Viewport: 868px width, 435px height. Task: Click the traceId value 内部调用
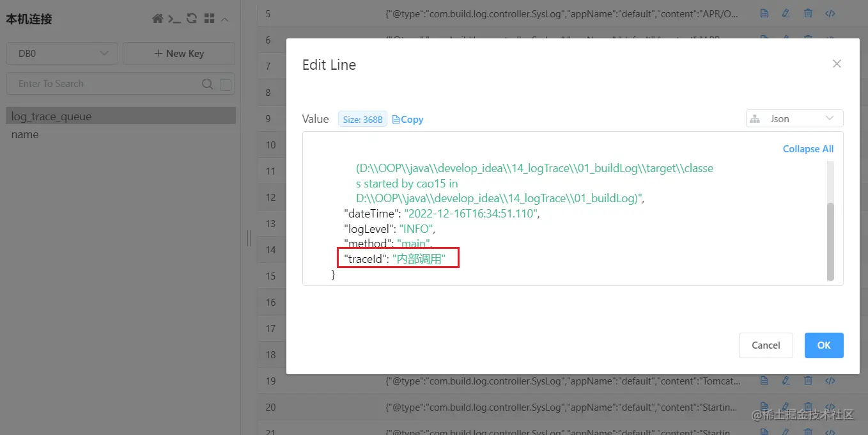tap(419, 258)
